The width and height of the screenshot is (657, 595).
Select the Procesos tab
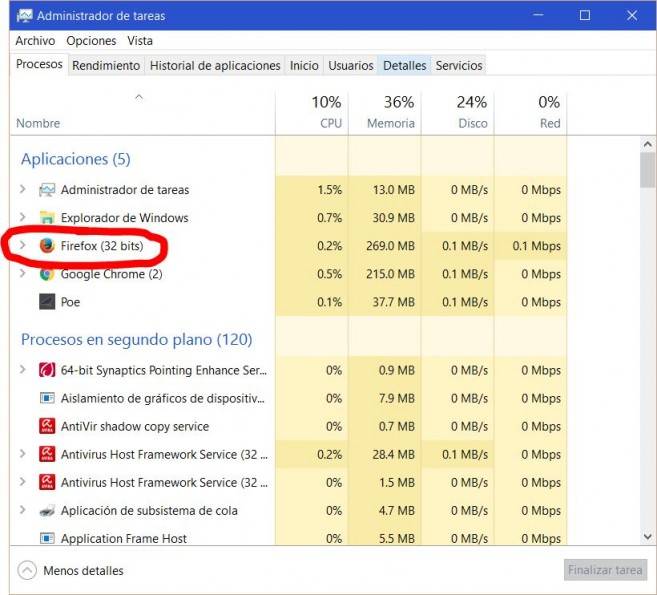tap(39, 64)
